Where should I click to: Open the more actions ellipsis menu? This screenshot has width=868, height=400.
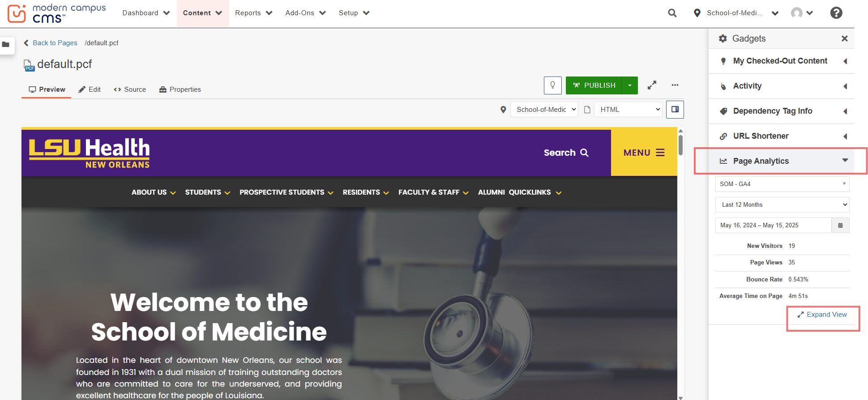click(x=675, y=85)
